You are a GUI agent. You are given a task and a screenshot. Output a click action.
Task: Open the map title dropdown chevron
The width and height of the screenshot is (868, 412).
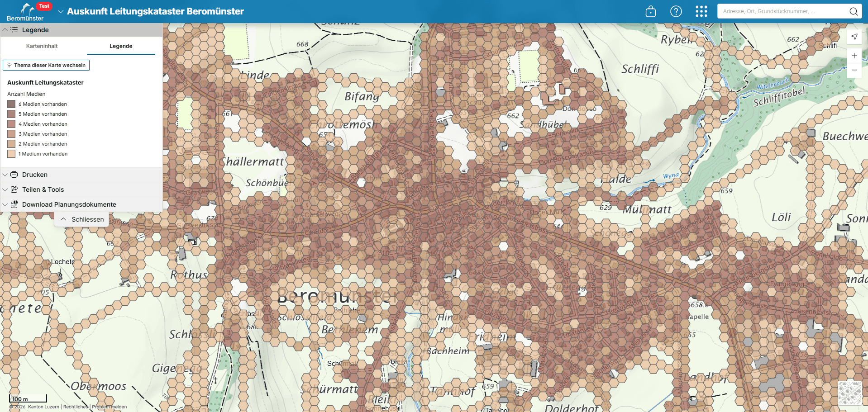click(61, 12)
